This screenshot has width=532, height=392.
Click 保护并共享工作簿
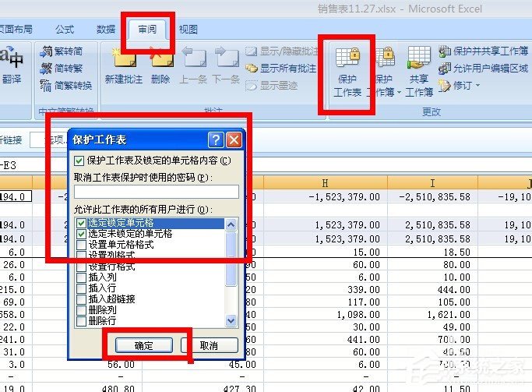(x=484, y=51)
